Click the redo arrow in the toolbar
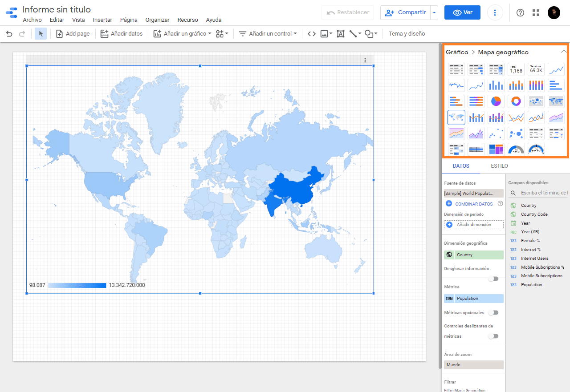The height and width of the screenshot is (392, 570). point(22,34)
